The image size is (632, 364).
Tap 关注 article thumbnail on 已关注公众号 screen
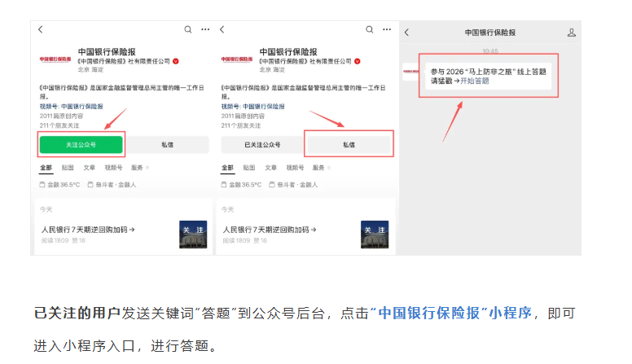[375, 235]
